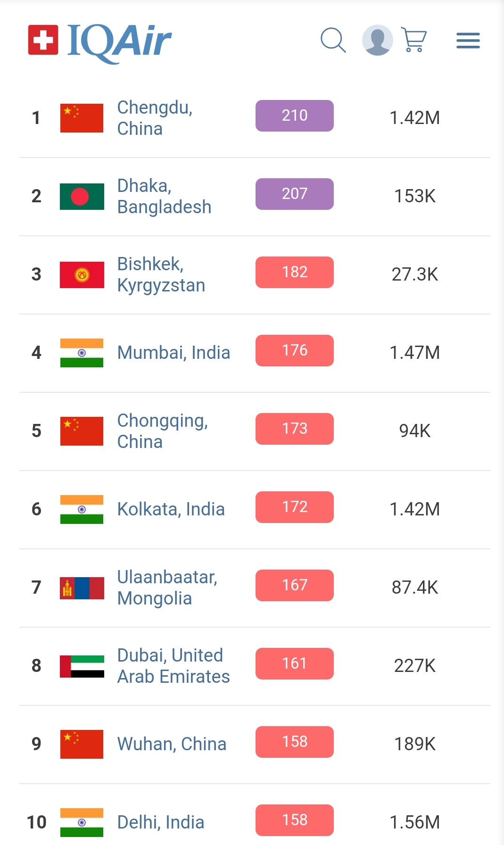Select the Kolkata, India row link
This screenshot has width=504, height=845.
pyautogui.click(x=171, y=509)
